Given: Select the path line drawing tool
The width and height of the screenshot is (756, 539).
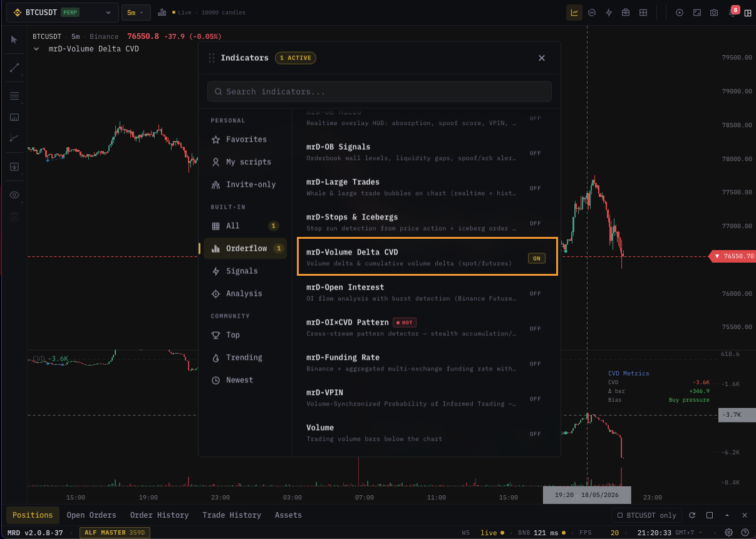Looking at the screenshot, I should point(14,139).
